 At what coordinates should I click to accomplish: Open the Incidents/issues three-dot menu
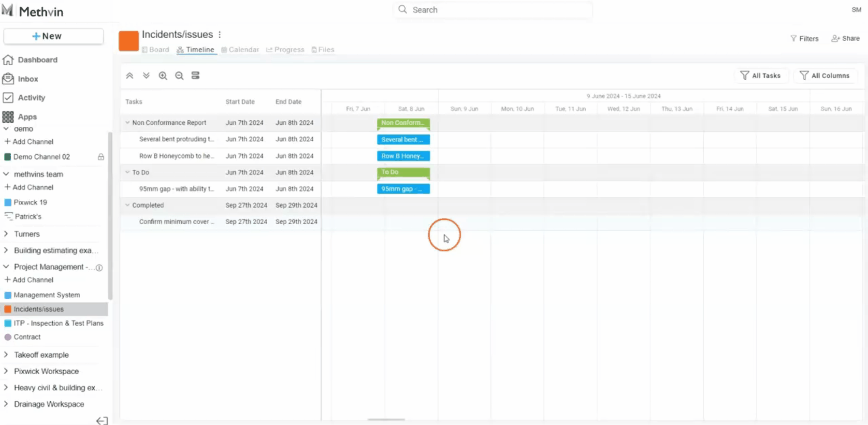coord(220,35)
